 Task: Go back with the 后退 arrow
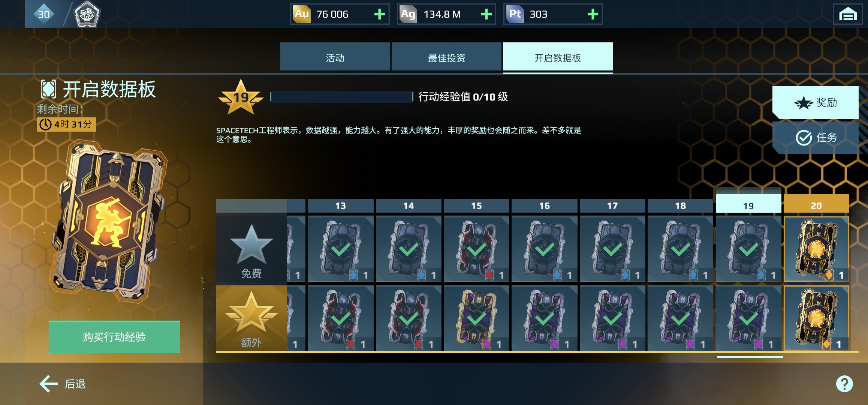[x=63, y=384]
